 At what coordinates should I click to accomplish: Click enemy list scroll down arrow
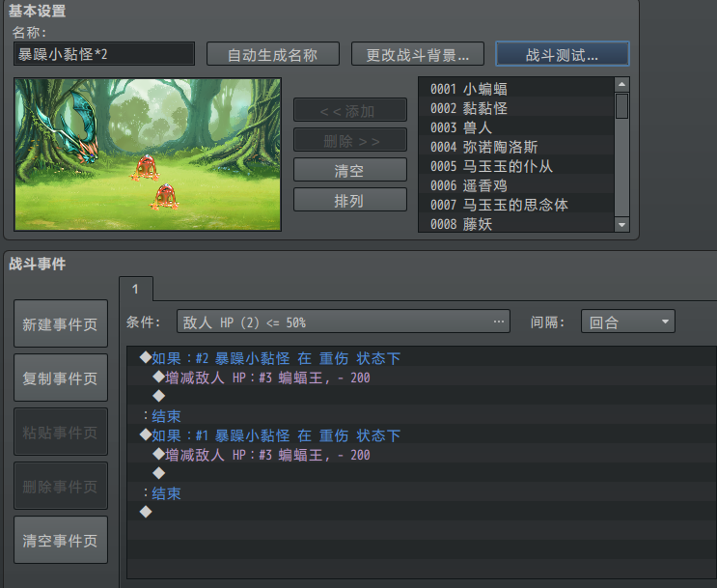click(x=621, y=224)
